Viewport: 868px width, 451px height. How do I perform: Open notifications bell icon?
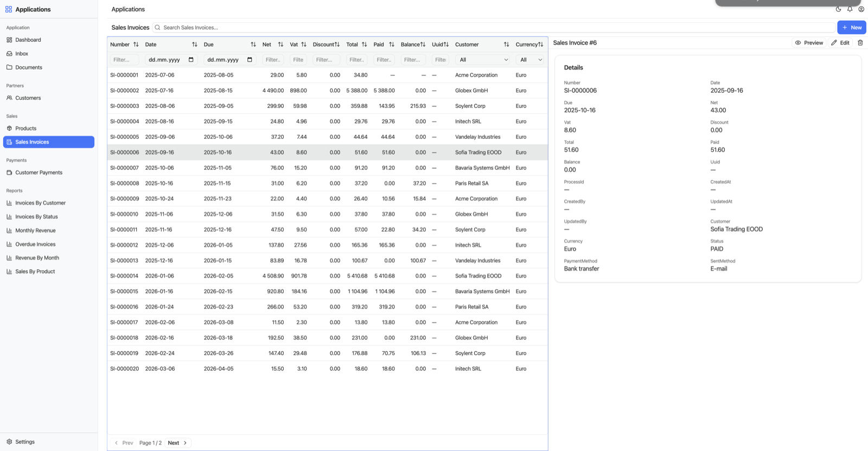point(850,9)
